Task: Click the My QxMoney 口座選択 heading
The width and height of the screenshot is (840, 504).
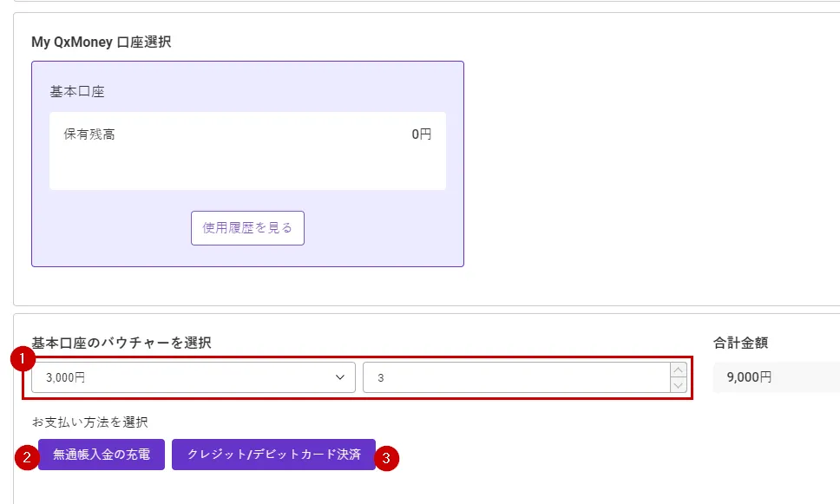Action: tap(102, 42)
